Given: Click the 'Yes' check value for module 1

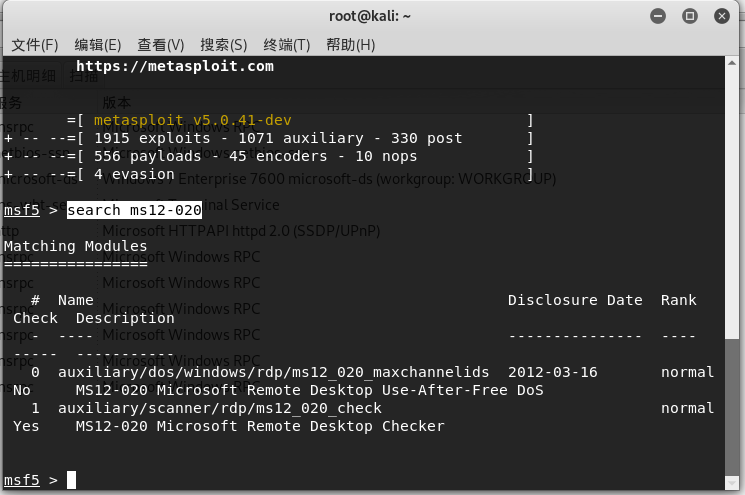Looking at the screenshot, I should tap(26, 427).
